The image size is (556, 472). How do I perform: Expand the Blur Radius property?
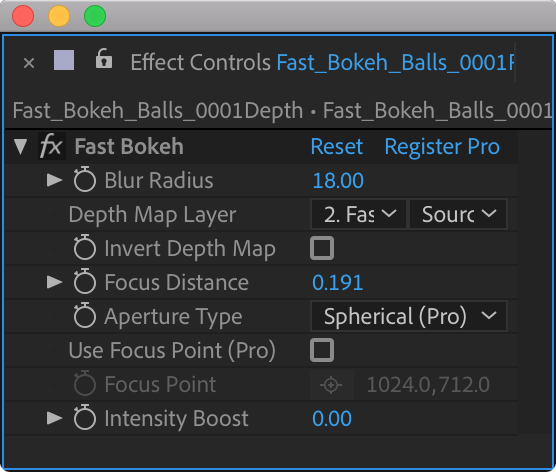(54, 180)
